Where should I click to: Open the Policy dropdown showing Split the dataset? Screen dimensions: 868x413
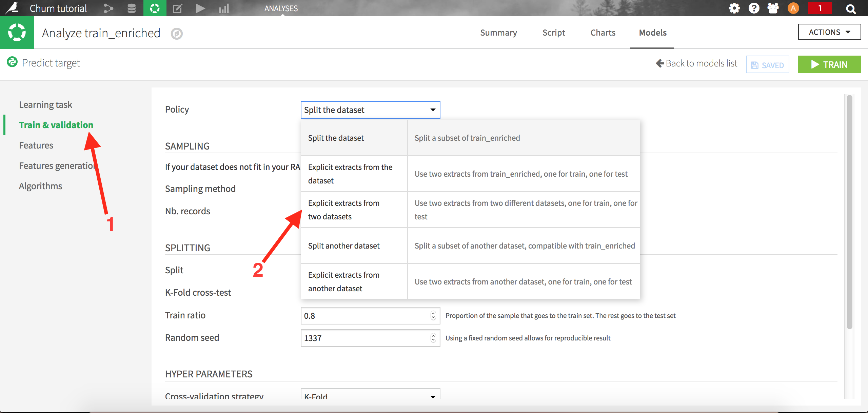(x=370, y=110)
